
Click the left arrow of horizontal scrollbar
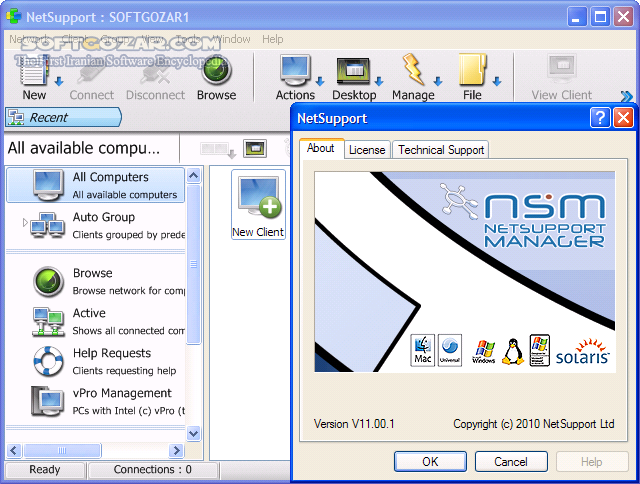(x=14, y=451)
